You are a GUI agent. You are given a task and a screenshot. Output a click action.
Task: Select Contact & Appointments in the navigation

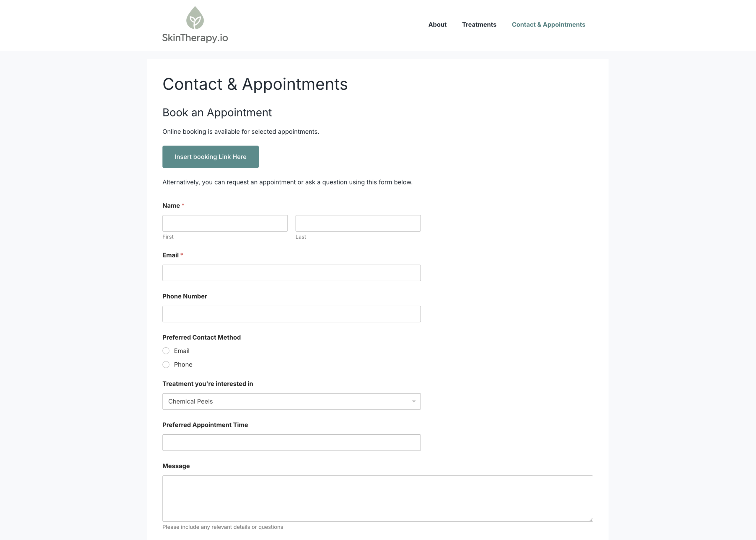[x=548, y=24]
